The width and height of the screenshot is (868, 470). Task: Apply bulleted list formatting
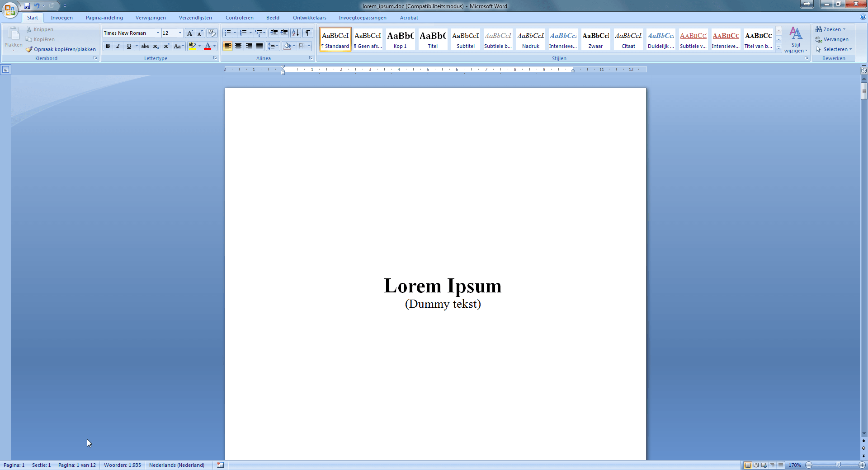(x=228, y=33)
